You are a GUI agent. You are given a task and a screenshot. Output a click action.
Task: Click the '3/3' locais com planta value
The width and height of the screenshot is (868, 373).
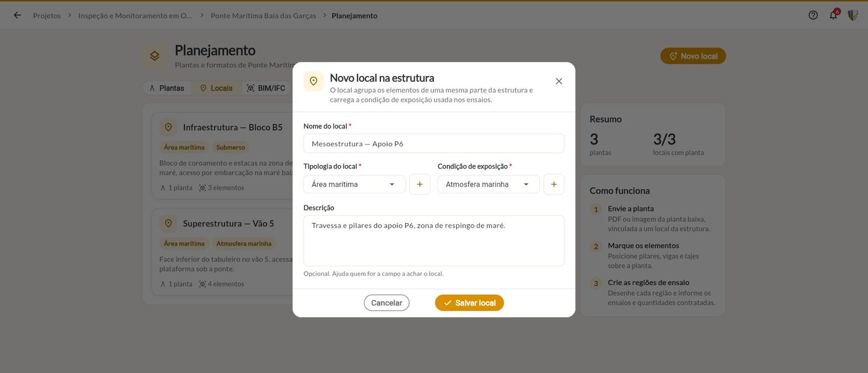pyautogui.click(x=665, y=139)
